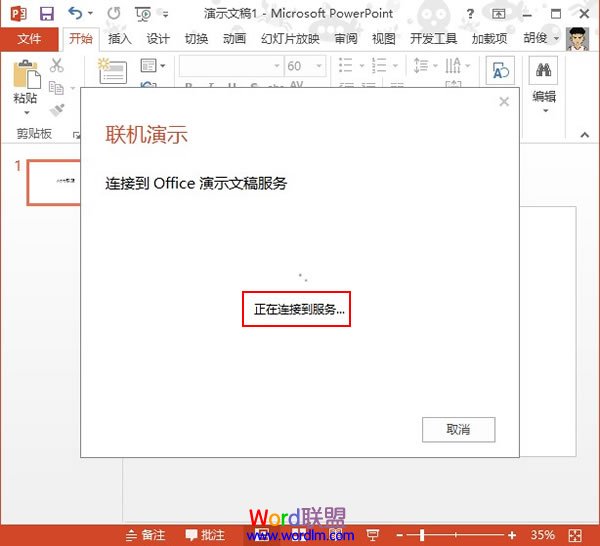This screenshot has height=546, width=600.
Task: Open the 切换 tab
Action: tap(196, 39)
